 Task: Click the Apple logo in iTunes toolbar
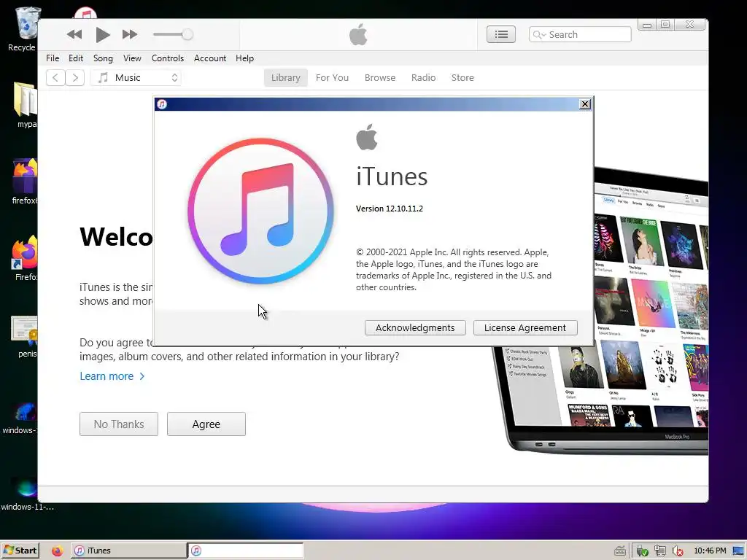(x=358, y=34)
